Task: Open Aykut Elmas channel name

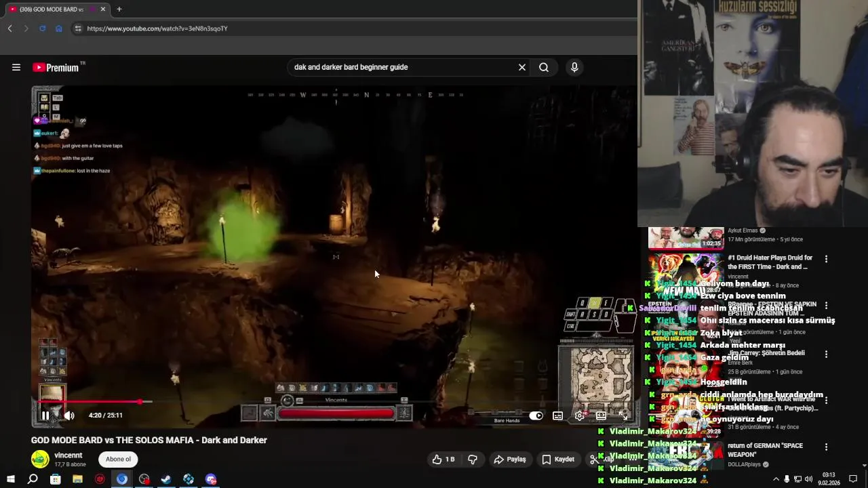Action: click(743, 230)
